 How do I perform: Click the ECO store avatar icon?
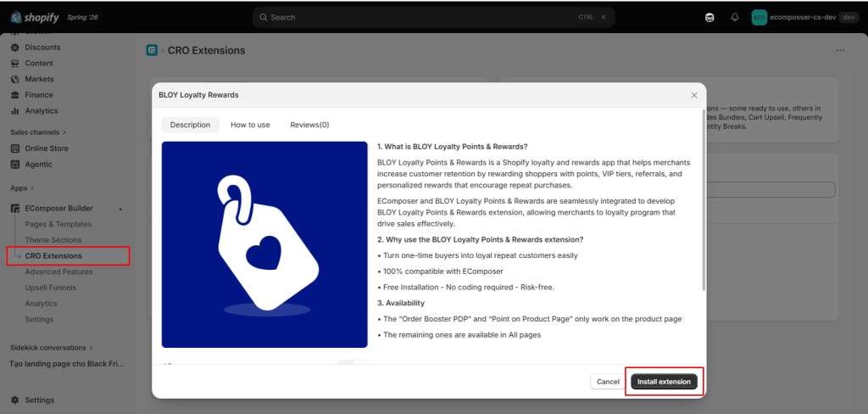759,17
